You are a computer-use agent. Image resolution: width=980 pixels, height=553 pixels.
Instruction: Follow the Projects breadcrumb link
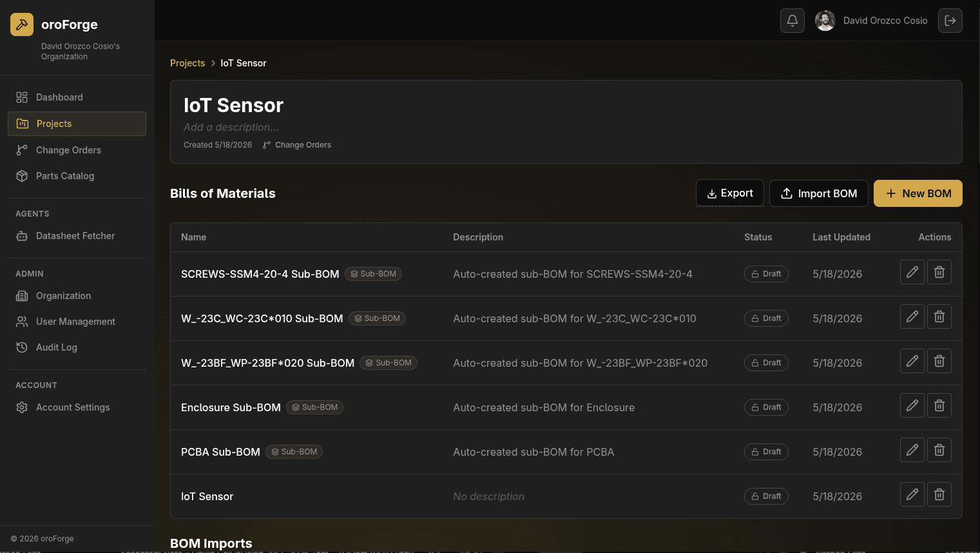point(187,63)
